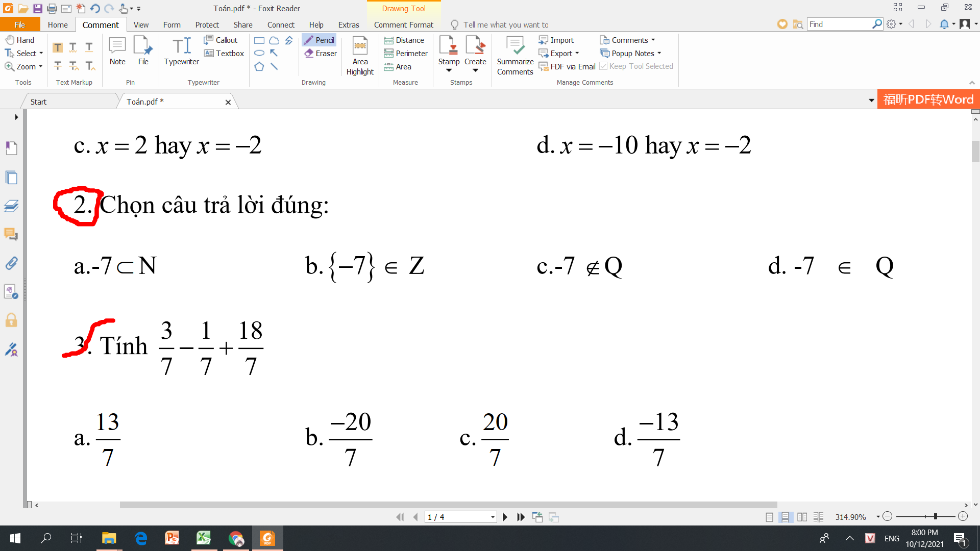Screen dimensions: 980x551
Task: Open the View ribbon tab
Action: tap(141, 24)
